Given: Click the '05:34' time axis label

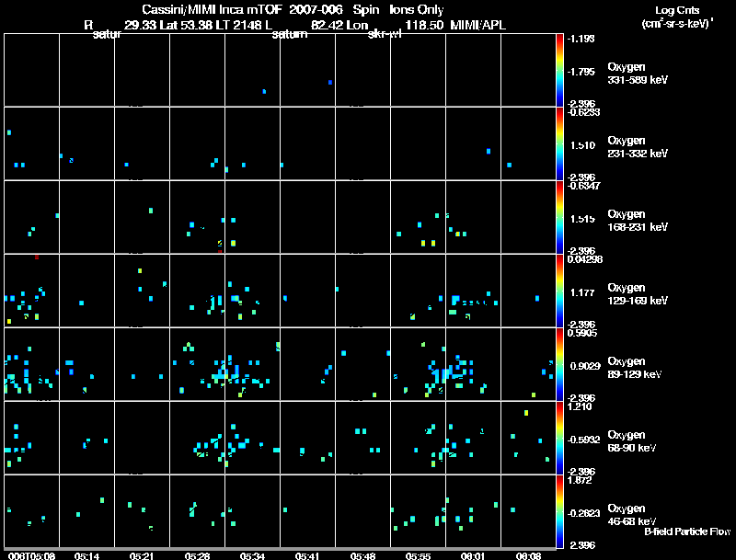Looking at the screenshot, I should coord(252,556).
